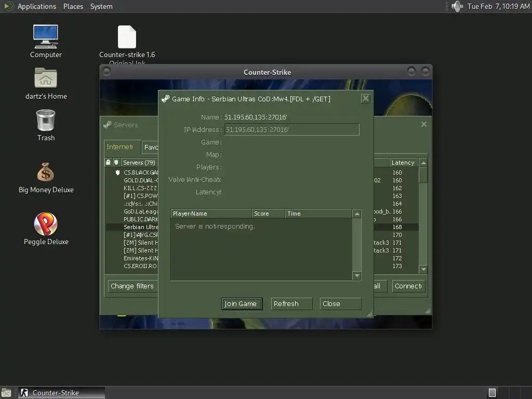This screenshot has height=399, width=532.
Task: Open the Counter-strike 1.6 Original.lnk file icon
Action: pyautogui.click(x=127, y=44)
